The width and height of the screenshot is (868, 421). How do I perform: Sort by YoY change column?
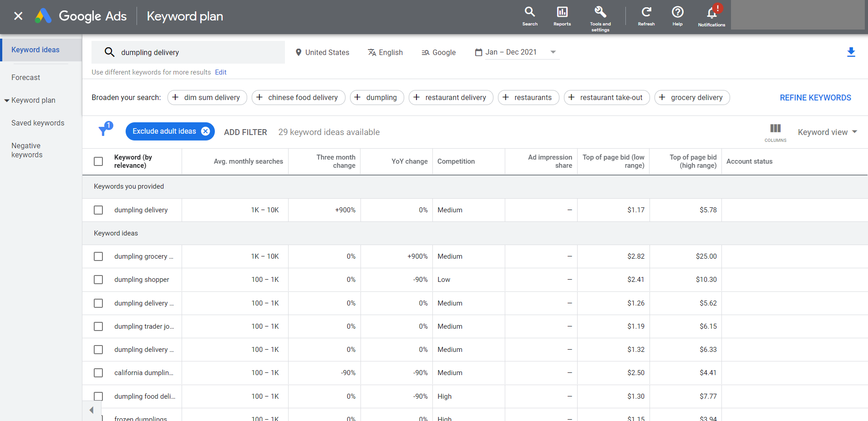coord(410,161)
